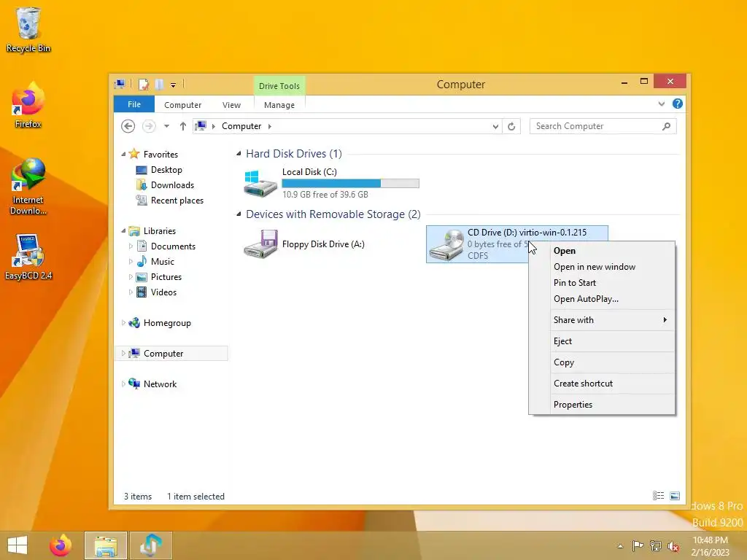
Task: Select the CD Drive (D:) disc icon
Action: point(446,244)
